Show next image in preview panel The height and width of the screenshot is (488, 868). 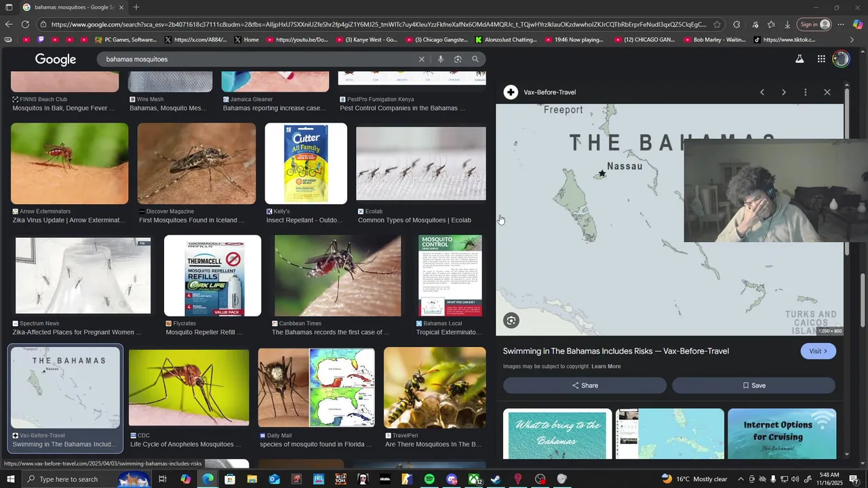784,92
